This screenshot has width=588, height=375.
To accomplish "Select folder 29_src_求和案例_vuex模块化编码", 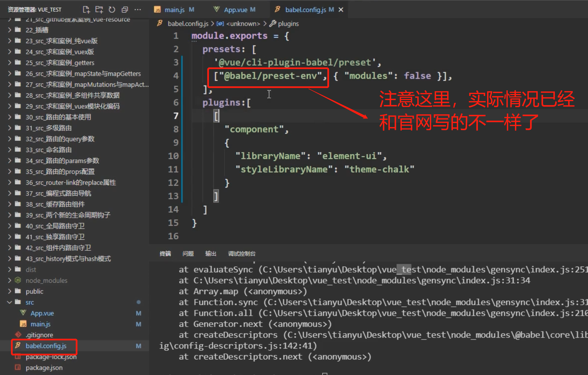I will click(x=73, y=106).
